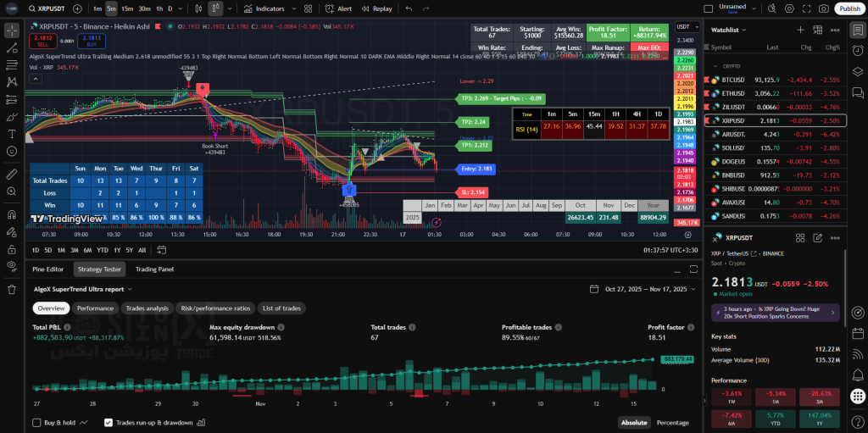Screen dimensions: 868x433
Task: Open the layout templates grid icon
Action: (x=309, y=8)
